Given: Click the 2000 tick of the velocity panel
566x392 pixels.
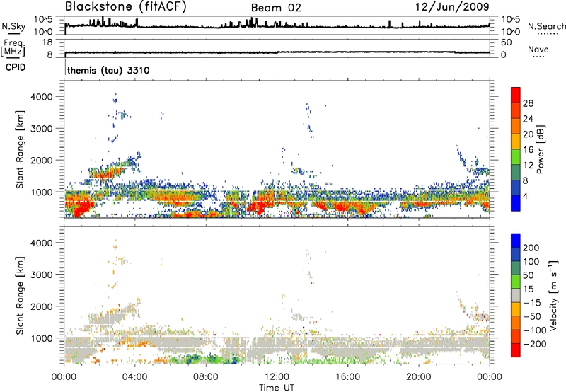Looking at the screenshot, I should click(42, 306).
